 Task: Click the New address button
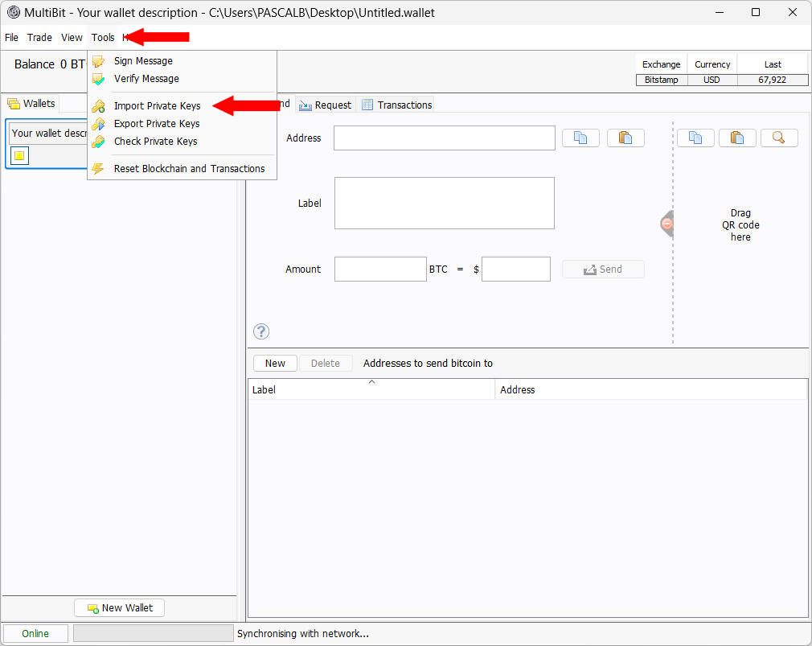click(275, 363)
